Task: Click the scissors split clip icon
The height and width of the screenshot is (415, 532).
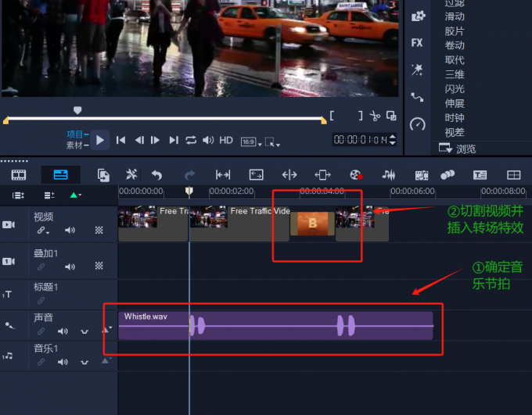Action: 375,116
